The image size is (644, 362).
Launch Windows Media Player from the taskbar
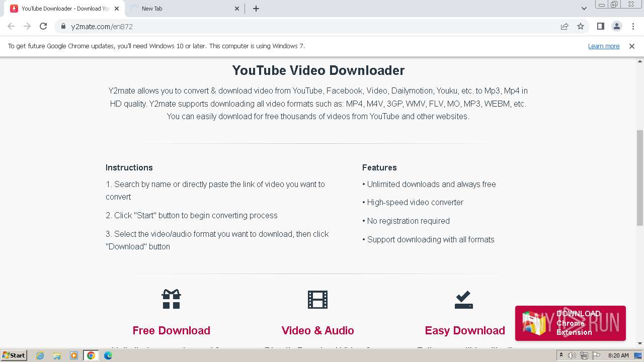click(74, 355)
